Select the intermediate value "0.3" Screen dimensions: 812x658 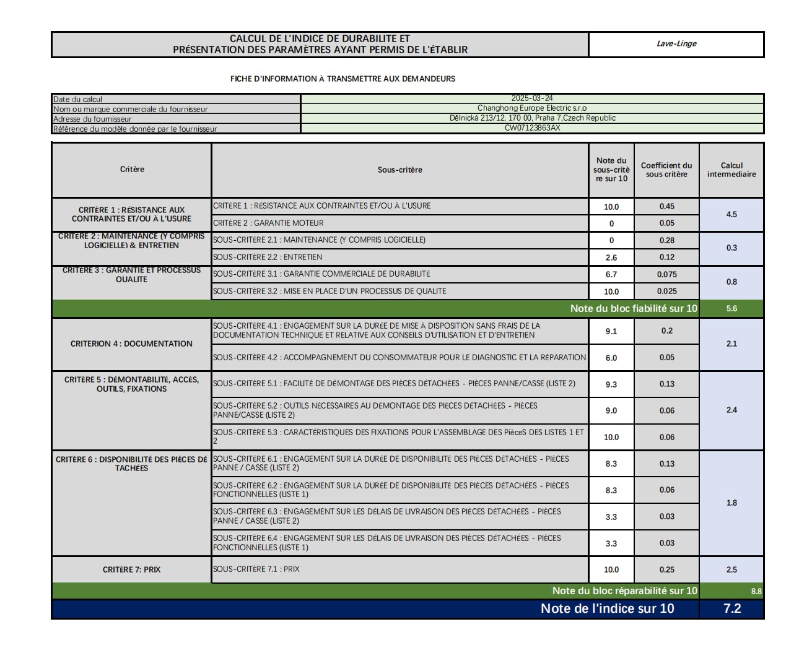pos(731,248)
